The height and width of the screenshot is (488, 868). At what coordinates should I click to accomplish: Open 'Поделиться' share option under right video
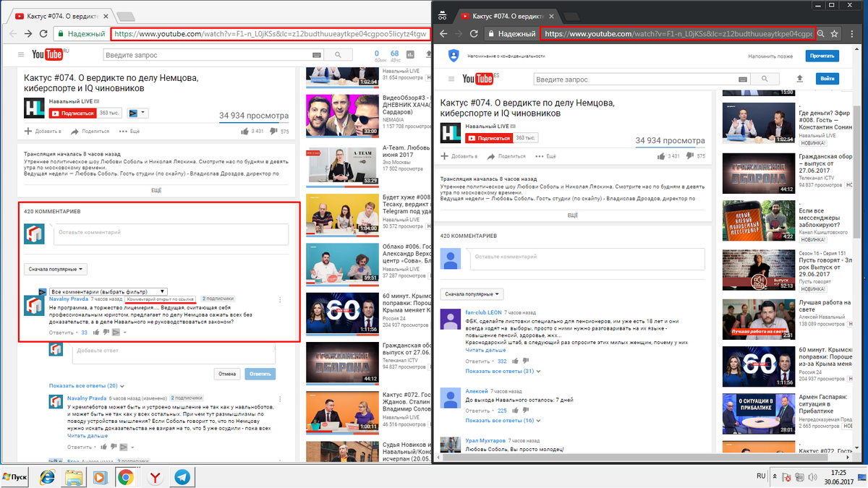508,155
